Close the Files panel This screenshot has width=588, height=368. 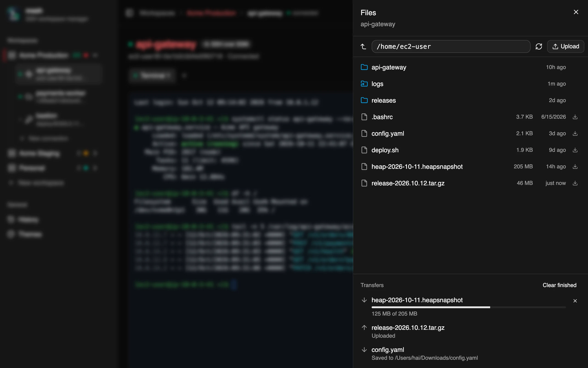click(x=576, y=12)
